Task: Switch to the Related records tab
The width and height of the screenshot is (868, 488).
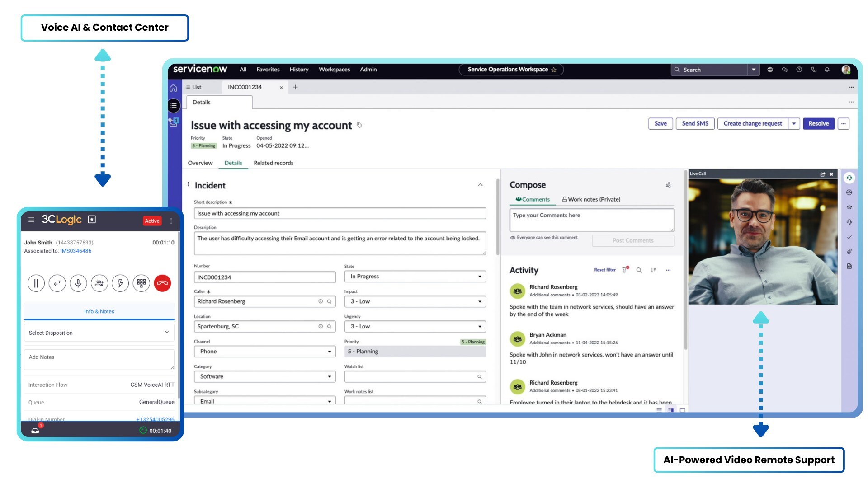Action: point(274,163)
